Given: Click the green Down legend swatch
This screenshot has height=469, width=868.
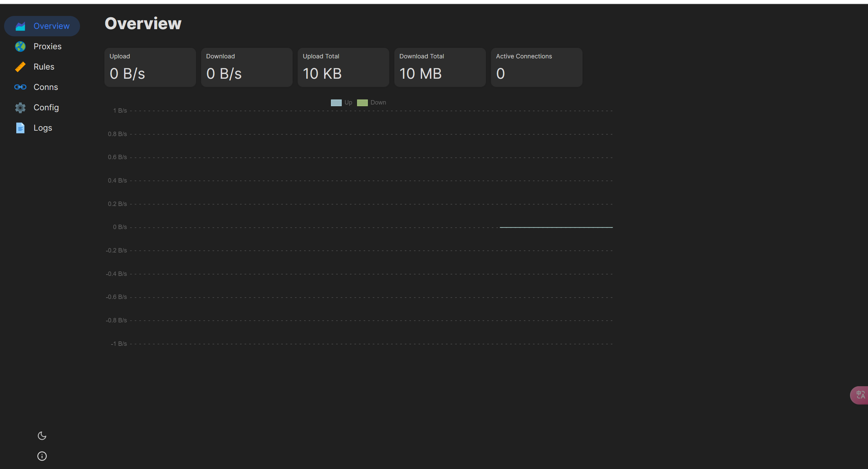Looking at the screenshot, I should 362,103.
